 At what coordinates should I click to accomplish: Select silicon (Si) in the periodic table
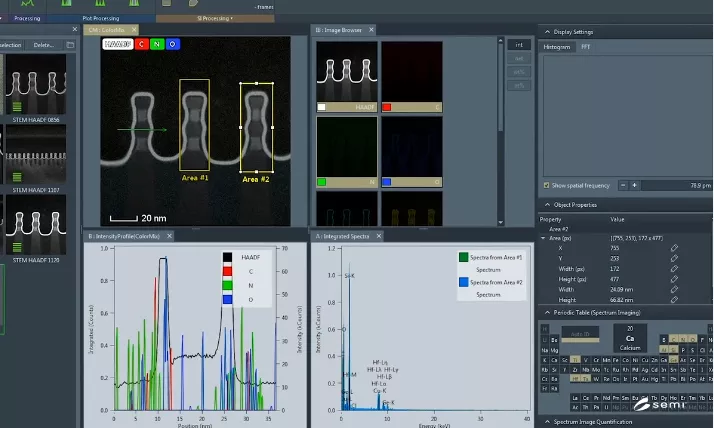(673, 350)
